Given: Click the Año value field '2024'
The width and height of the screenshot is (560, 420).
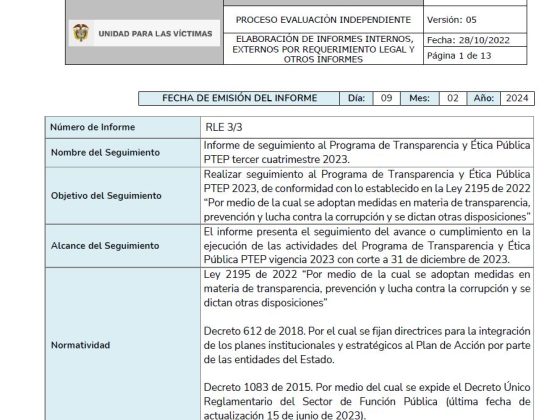Looking at the screenshot, I should [x=517, y=98].
